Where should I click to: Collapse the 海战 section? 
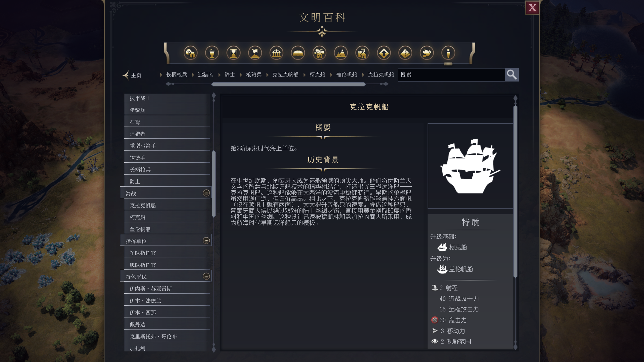(206, 193)
